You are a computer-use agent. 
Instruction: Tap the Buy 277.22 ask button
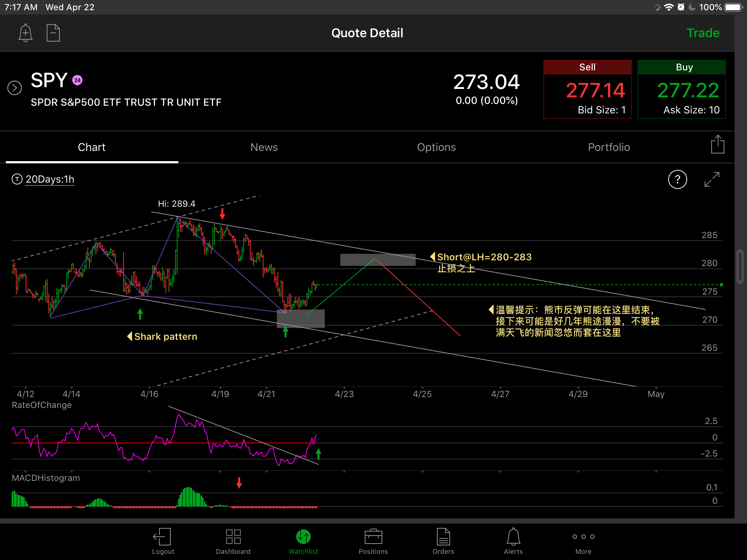point(681,89)
